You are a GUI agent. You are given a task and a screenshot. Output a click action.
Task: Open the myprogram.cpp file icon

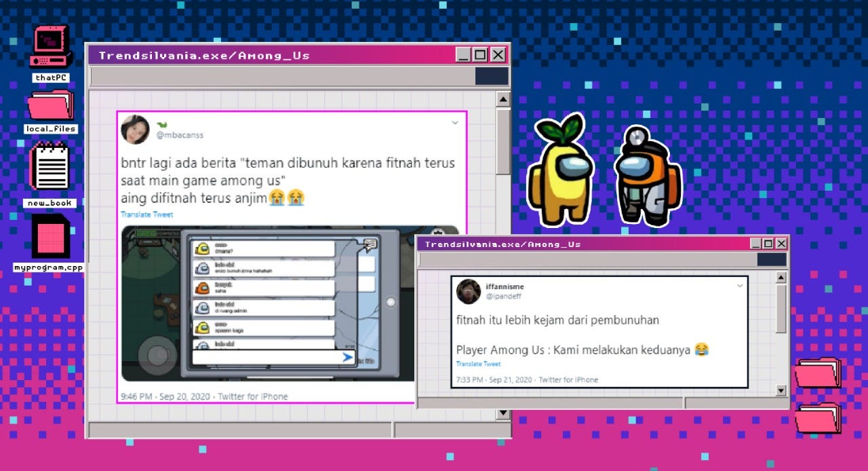[50, 235]
